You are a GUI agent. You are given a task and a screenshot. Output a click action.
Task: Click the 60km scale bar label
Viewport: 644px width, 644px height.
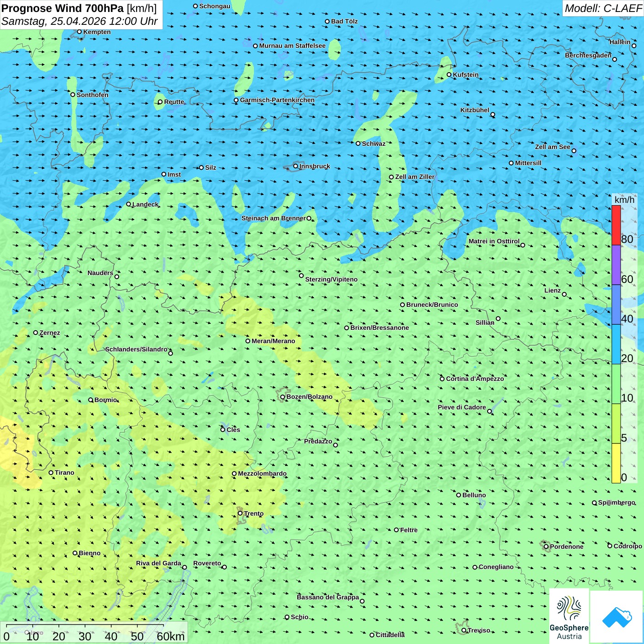click(171, 636)
